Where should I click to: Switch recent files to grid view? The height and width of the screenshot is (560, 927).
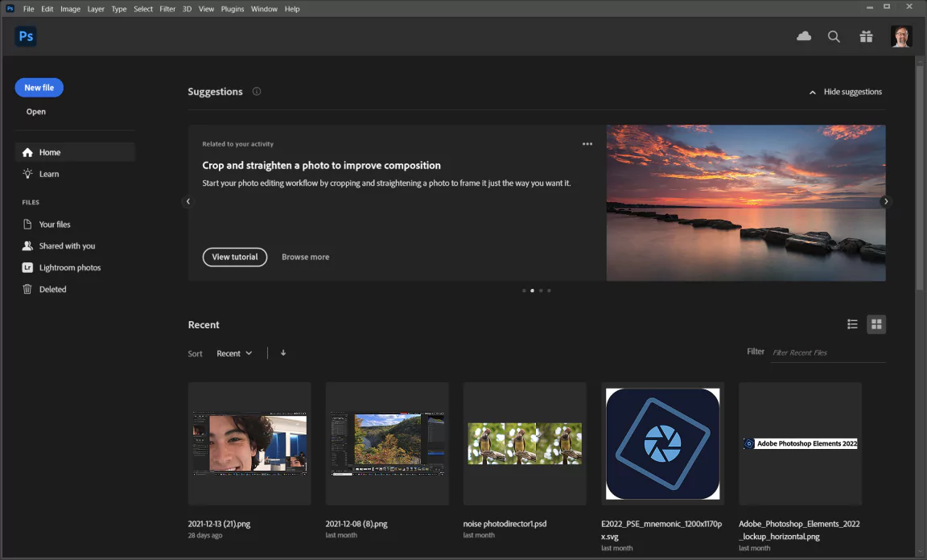click(876, 324)
